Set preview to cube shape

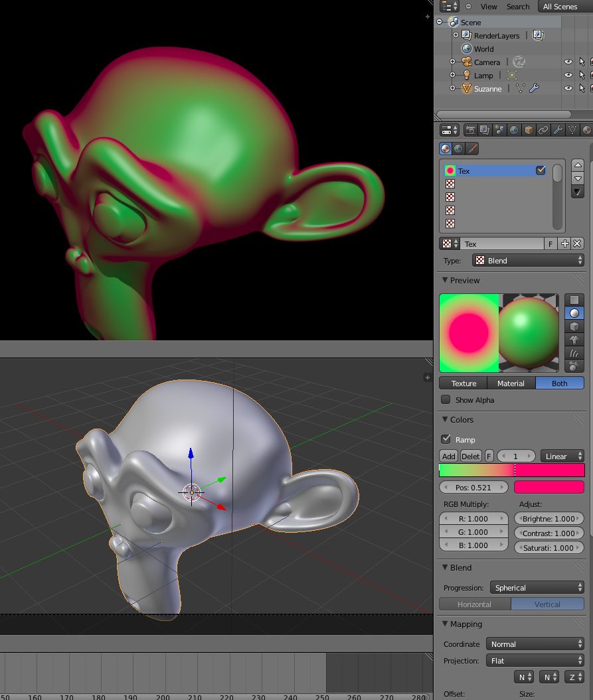coord(574,326)
